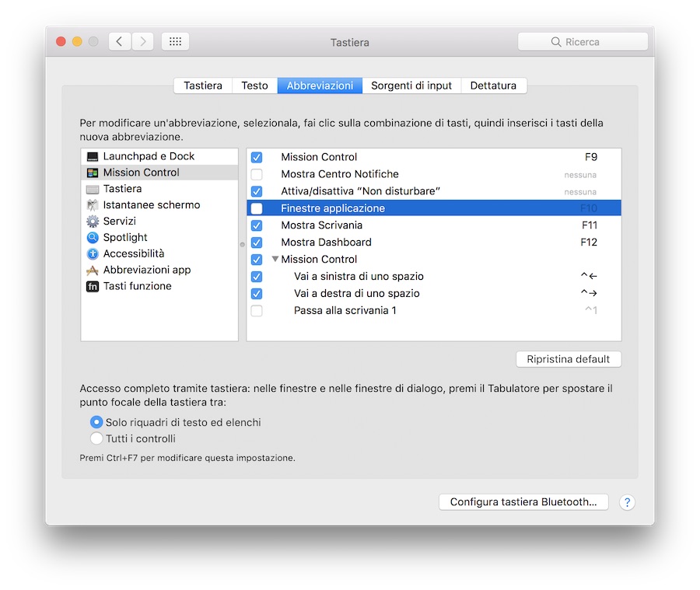The width and height of the screenshot is (700, 590).
Task: Click the F11 shortcut for Mostra Scrivania
Action: click(x=590, y=225)
